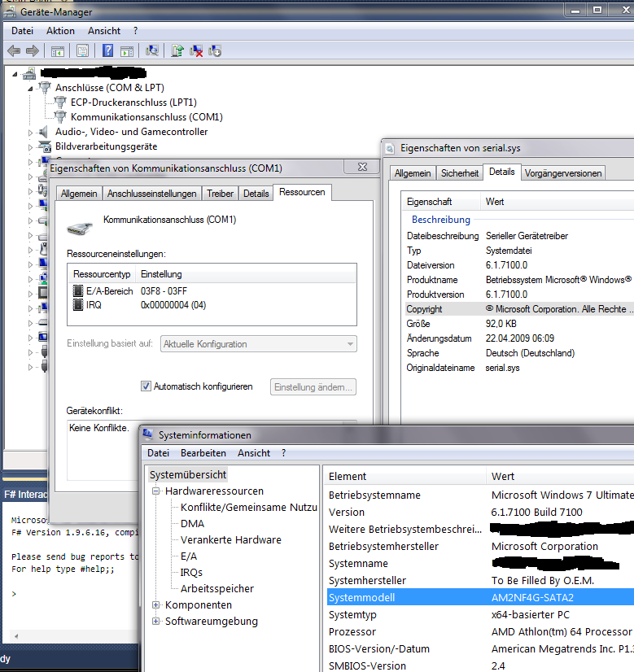Expand the Bildverarbeitungsgeräte node
The width and height of the screenshot is (634, 672).
[x=30, y=147]
